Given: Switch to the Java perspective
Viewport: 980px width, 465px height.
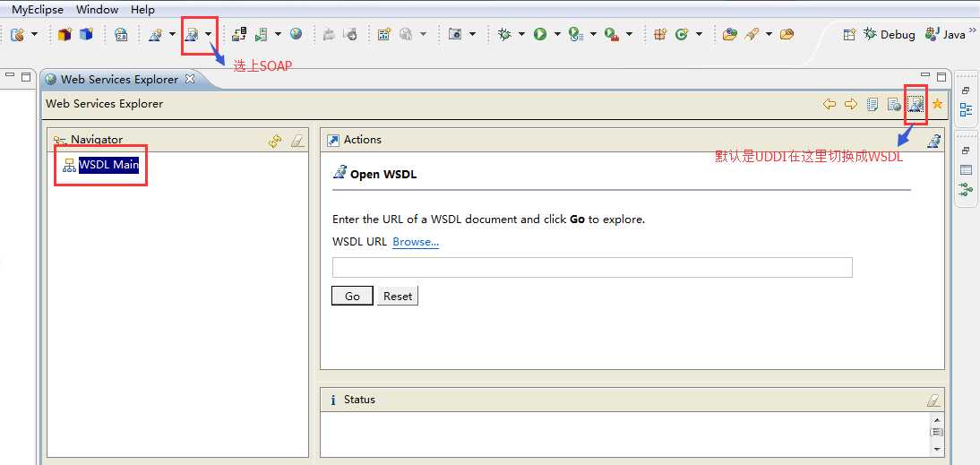Looking at the screenshot, I should click(946, 34).
